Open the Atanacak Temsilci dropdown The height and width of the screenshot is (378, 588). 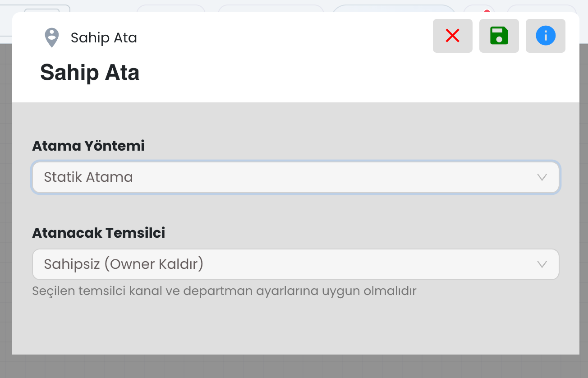tap(295, 264)
